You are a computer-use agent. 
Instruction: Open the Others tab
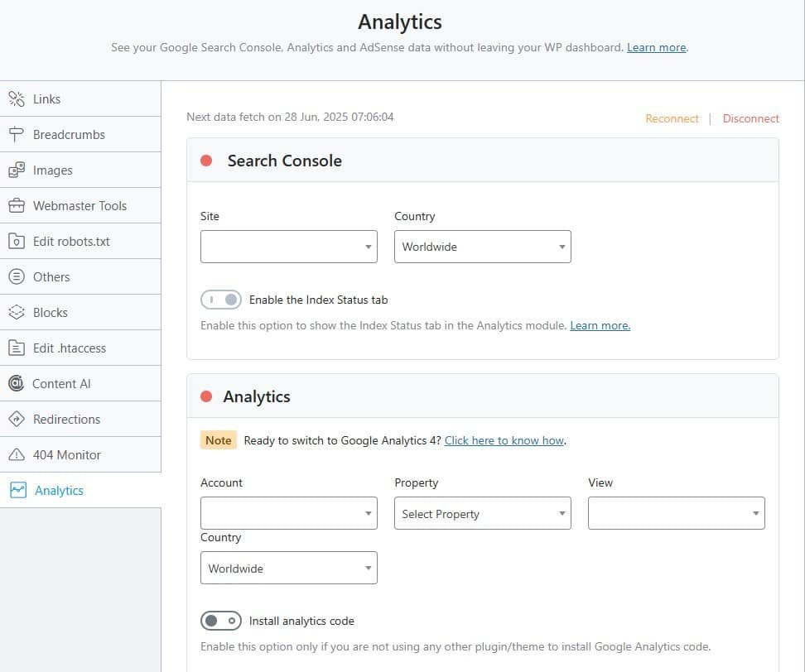coord(80,276)
